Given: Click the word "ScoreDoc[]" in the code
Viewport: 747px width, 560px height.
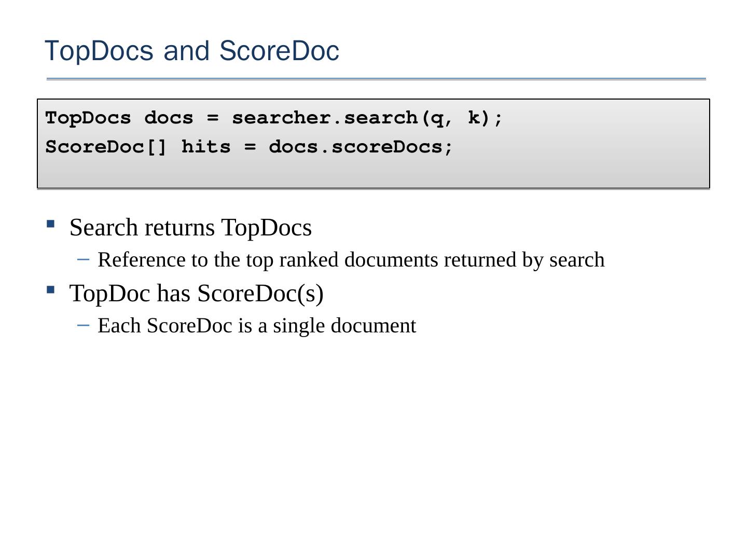Looking at the screenshot, I should coord(106,147).
